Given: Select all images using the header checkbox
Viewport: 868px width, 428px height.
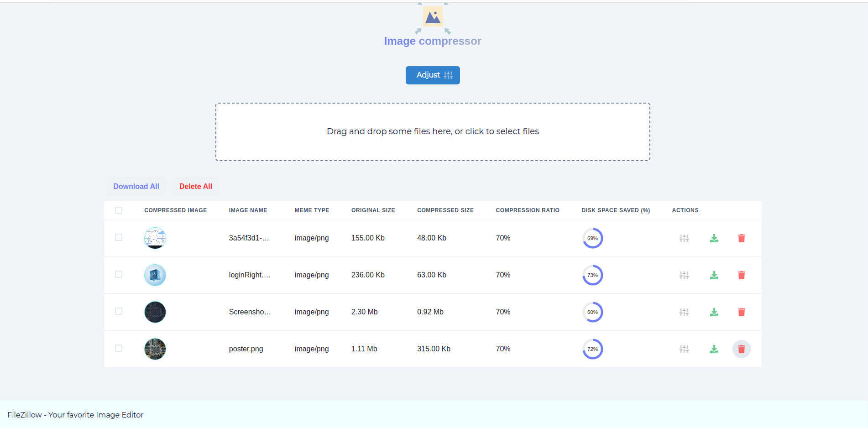Looking at the screenshot, I should click(119, 210).
